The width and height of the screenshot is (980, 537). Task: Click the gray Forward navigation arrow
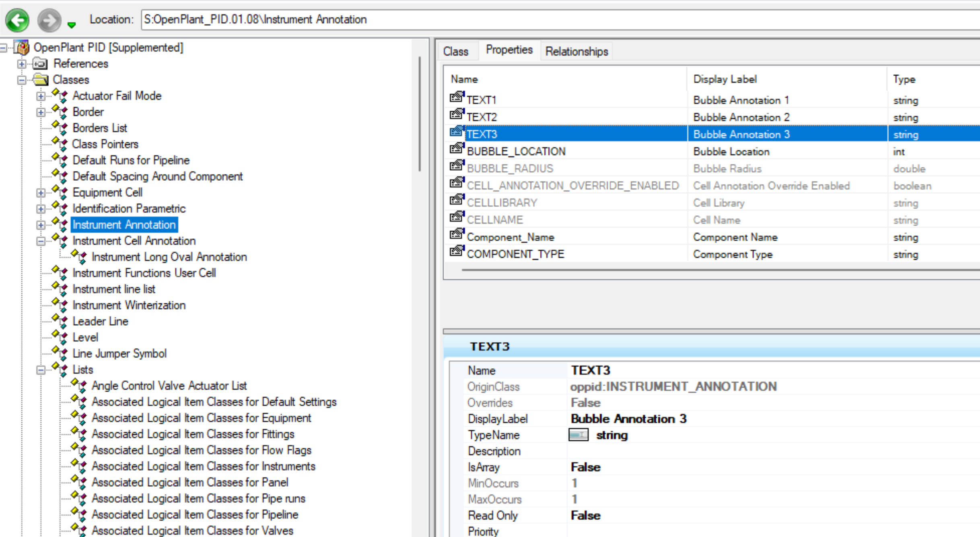pyautogui.click(x=49, y=20)
